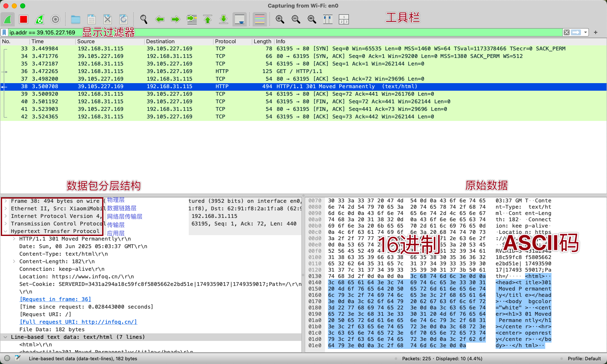Go forward in packet history
This screenshot has width=607, height=364.
[x=176, y=19]
